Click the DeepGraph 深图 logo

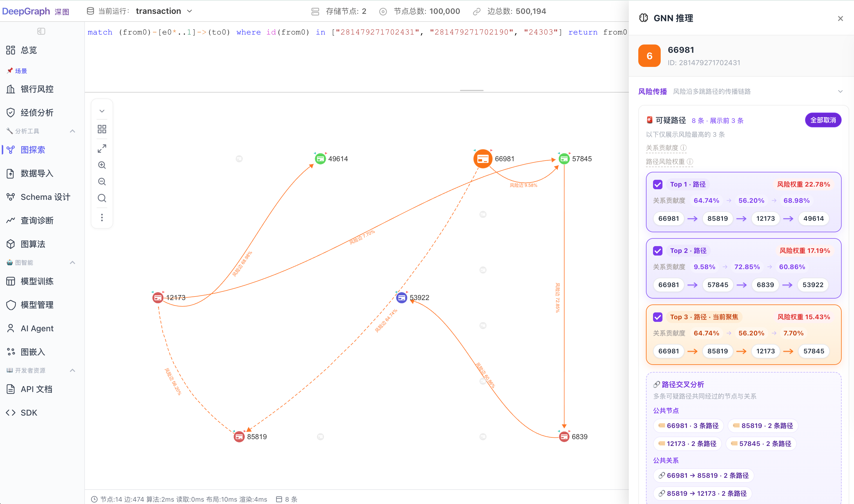(36, 11)
